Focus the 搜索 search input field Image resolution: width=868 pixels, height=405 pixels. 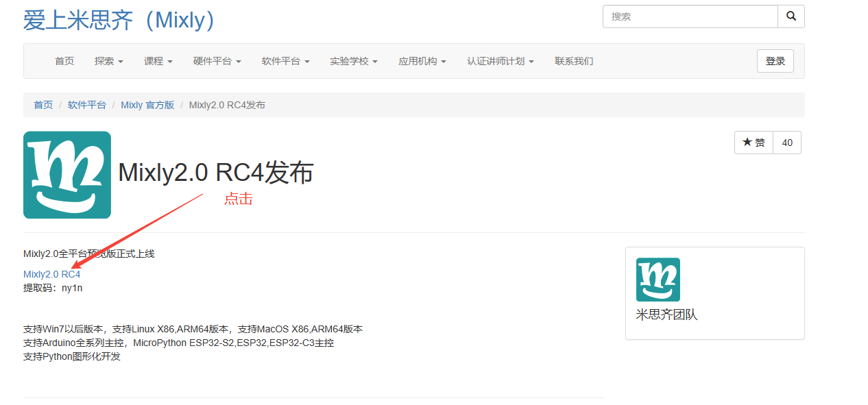[x=690, y=16]
